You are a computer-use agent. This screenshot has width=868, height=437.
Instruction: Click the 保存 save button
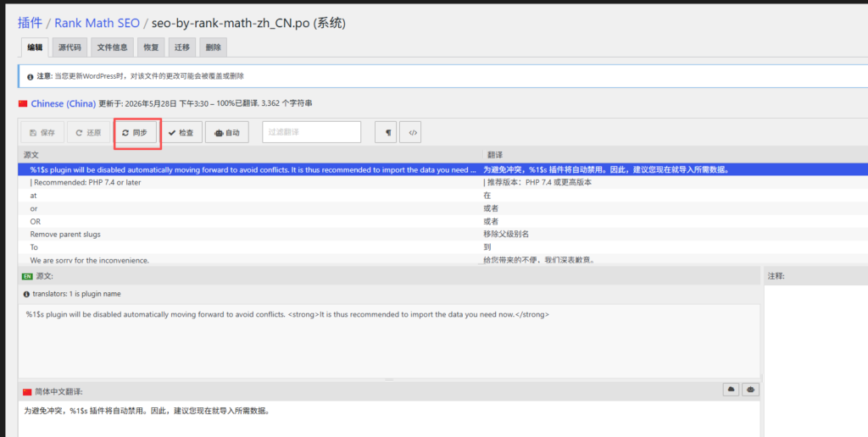click(x=42, y=132)
